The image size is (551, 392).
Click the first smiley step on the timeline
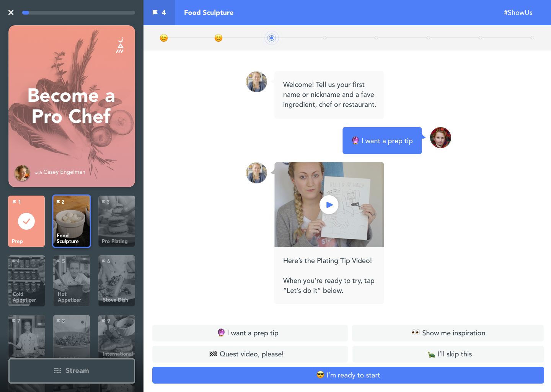(x=164, y=38)
